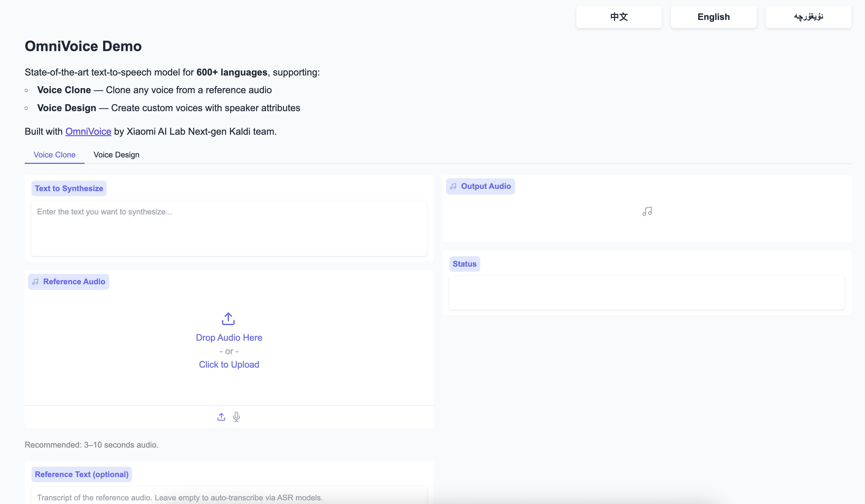The height and width of the screenshot is (504, 865).
Task: Click the music note icon beside Reference Audio label
Action: pyautogui.click(x=35, y=282)
